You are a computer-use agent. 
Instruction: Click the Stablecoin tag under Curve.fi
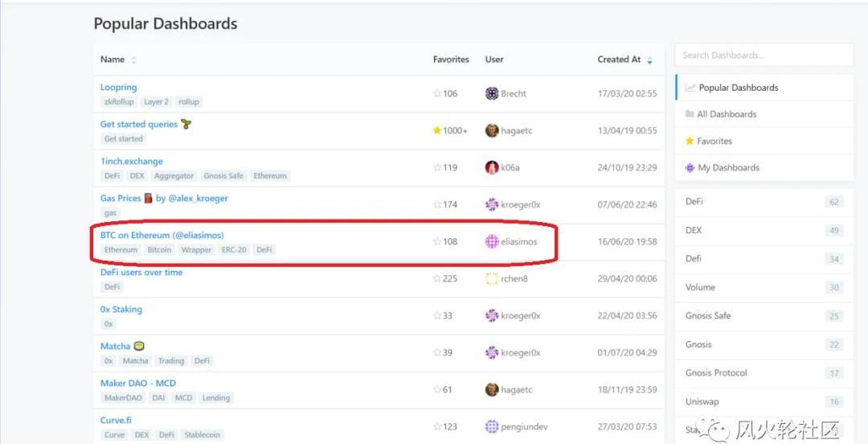pos(202,435)
